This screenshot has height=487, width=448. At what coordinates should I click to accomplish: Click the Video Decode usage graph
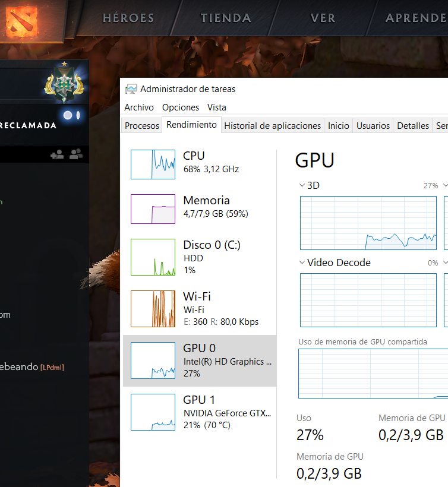(368, 300)
